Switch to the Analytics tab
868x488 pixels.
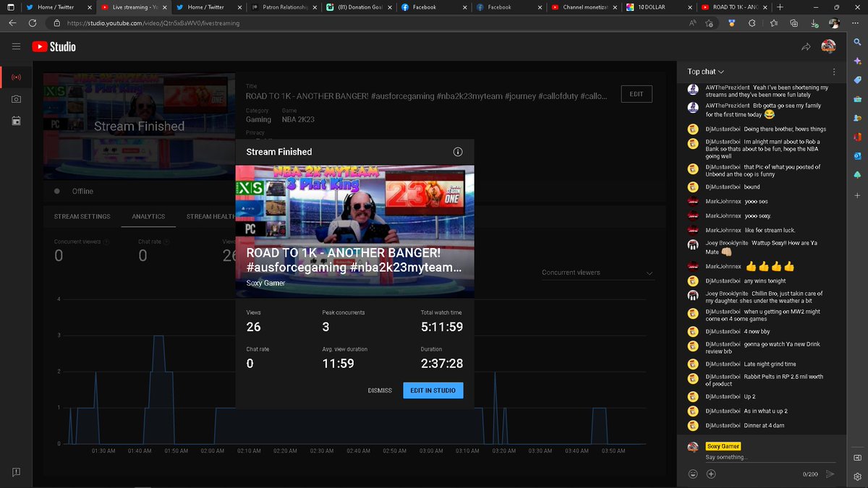[148, 216]
